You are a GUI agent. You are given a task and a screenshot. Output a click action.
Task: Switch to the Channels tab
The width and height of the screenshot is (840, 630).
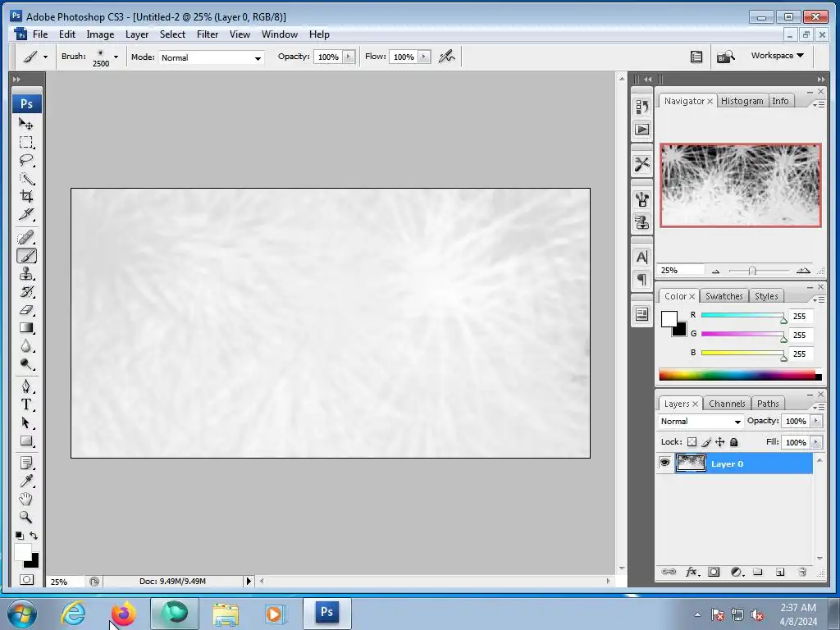[727, 404]
